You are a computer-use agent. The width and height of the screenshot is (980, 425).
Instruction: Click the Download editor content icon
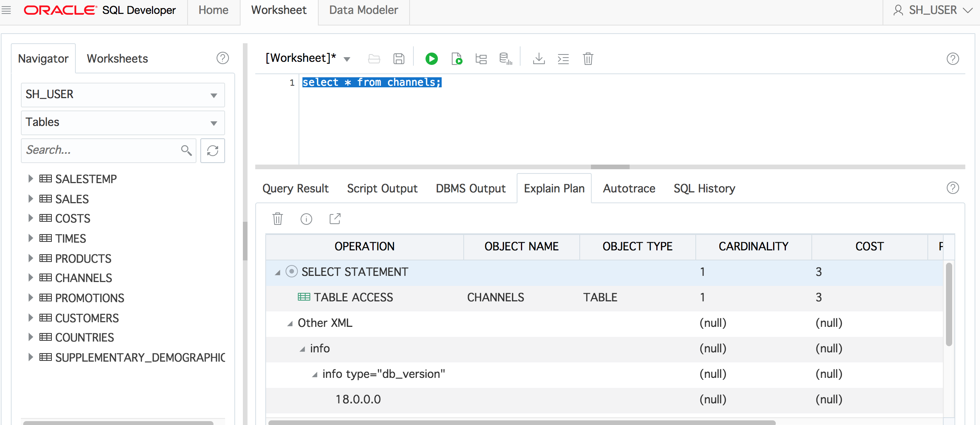[x=539, y=59]
